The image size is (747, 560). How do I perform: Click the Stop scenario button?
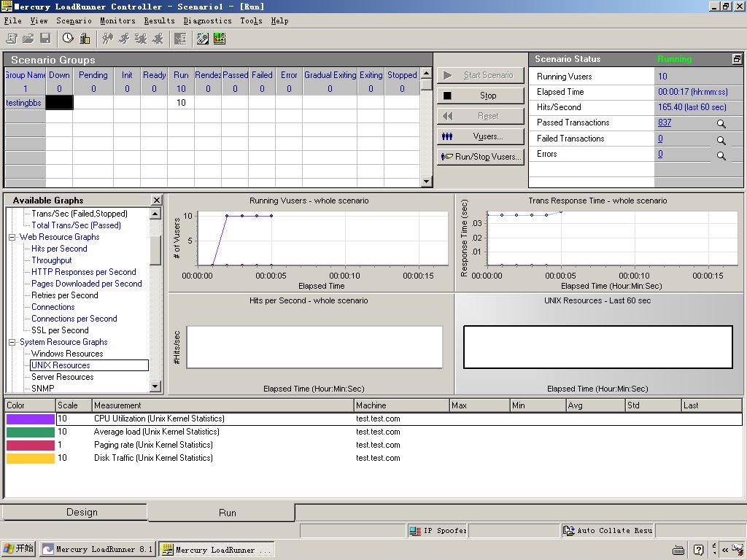(x=480, y=96)
